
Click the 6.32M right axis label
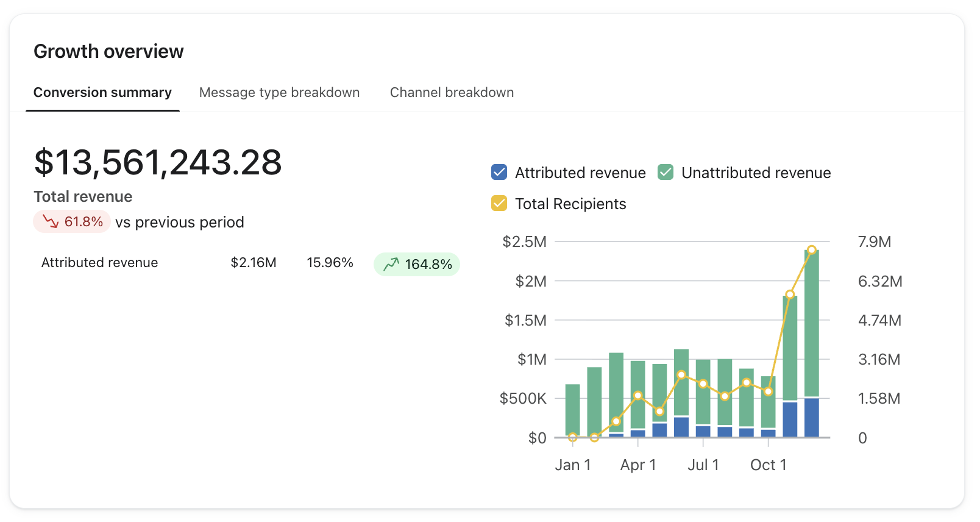880,282
